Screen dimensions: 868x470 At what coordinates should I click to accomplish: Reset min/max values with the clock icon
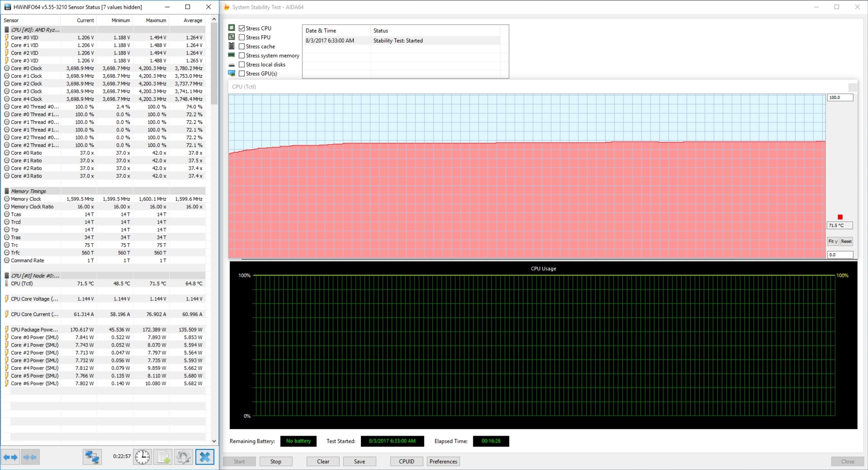tap(142, 457)
